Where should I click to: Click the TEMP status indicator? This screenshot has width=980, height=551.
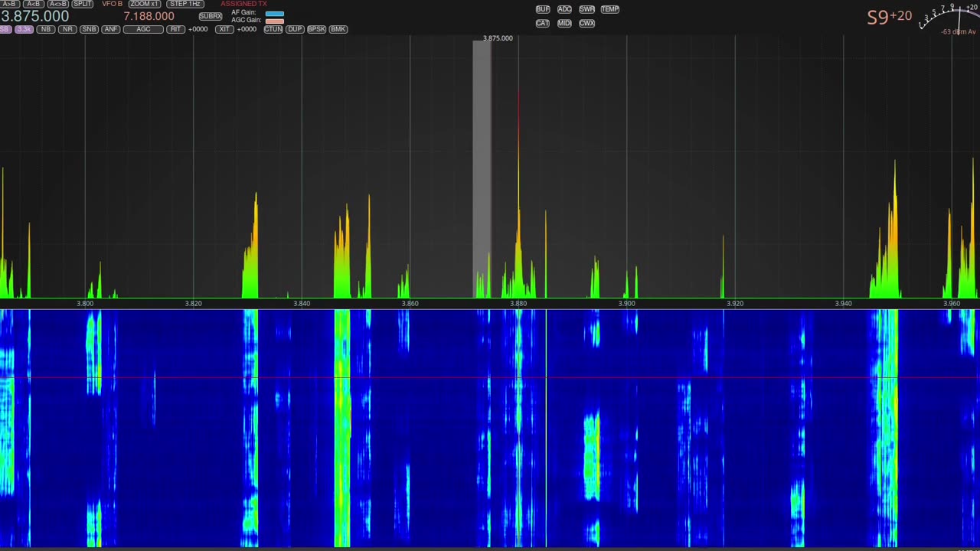point(610,9)
